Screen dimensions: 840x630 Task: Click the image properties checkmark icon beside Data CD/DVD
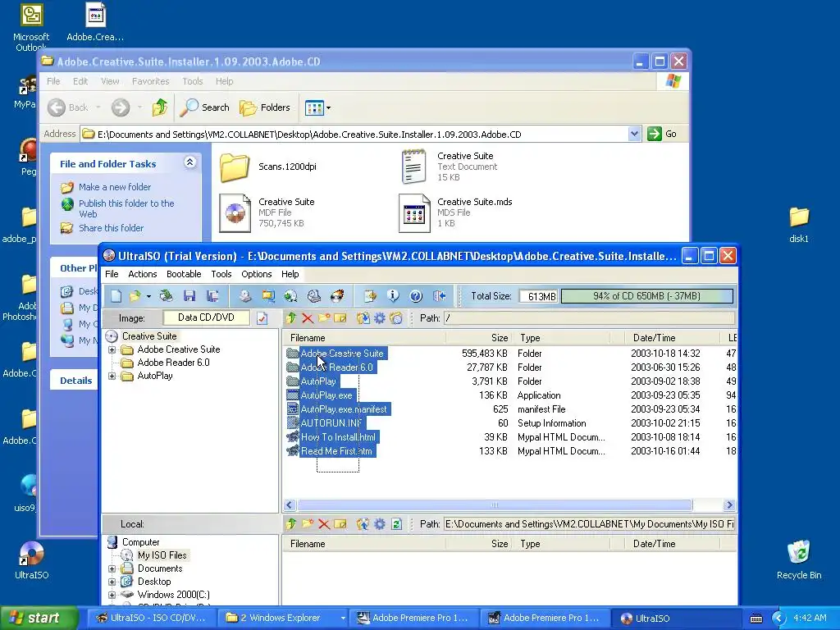coord(262,318)
